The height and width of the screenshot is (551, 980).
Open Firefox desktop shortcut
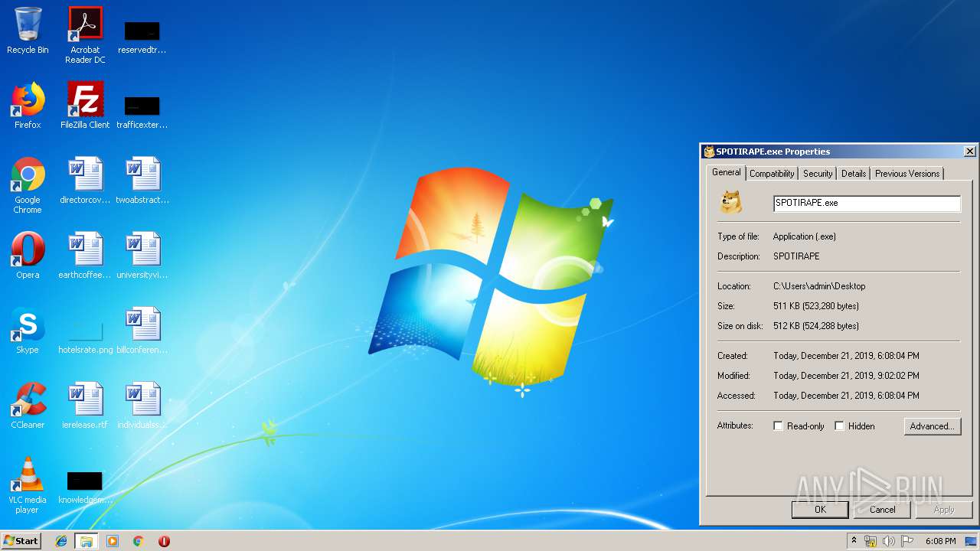[x=28, y=106]
